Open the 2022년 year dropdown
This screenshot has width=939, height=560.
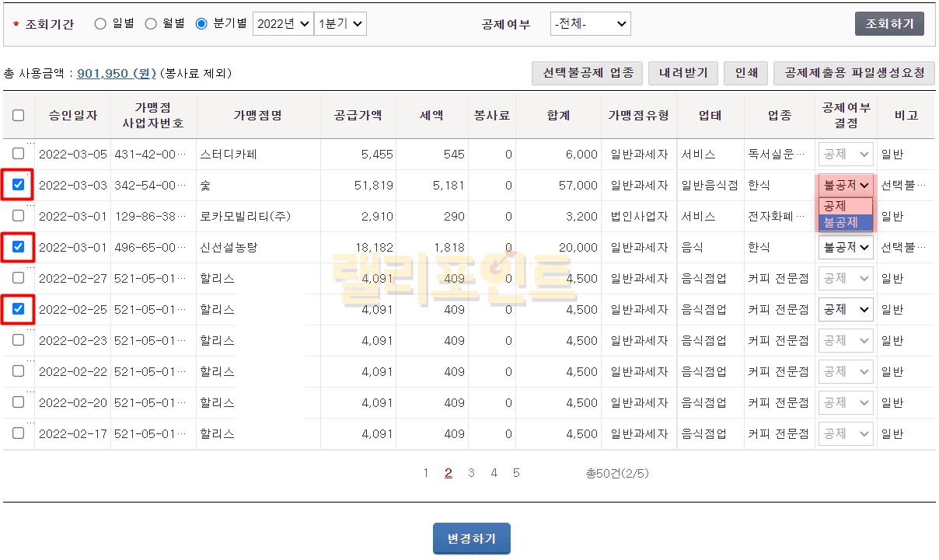282,23
